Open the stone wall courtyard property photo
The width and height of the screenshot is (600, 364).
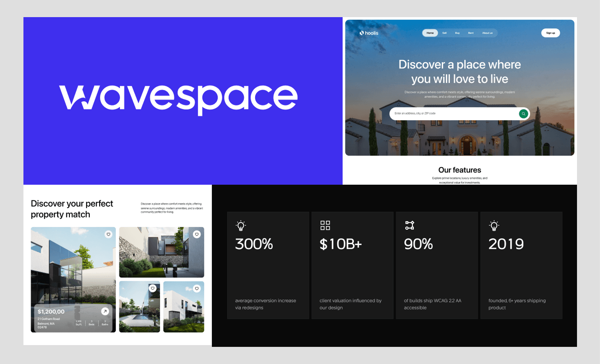[x=161, y=252]
